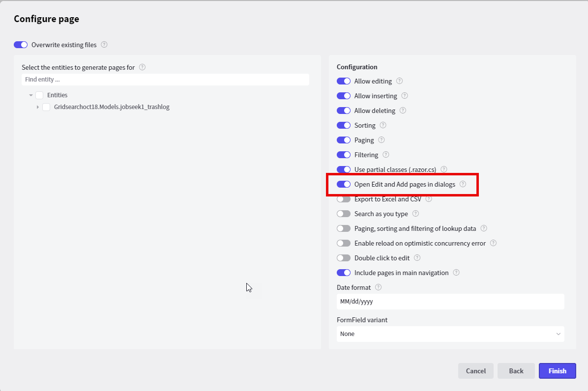Click help icon beside Date format label
Screen dimensions: 588x391
pyautogui.click(x=378, y=287)
